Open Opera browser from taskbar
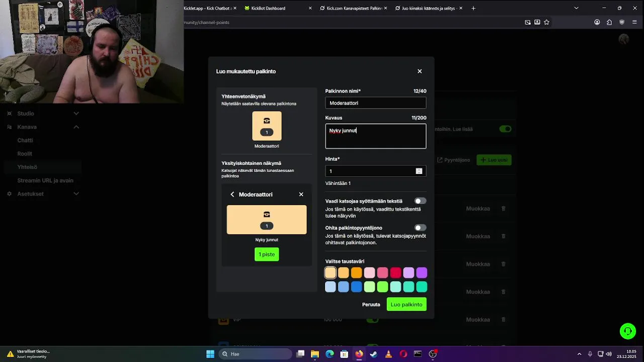The height and width of the screenshot is (362, 644). coord(403,354)
